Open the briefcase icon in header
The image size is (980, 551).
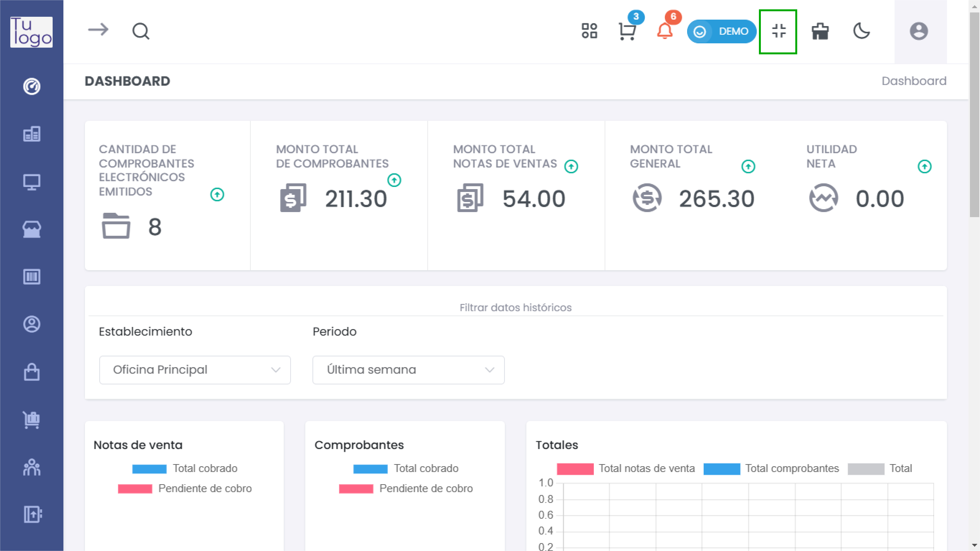click(820, 31)
